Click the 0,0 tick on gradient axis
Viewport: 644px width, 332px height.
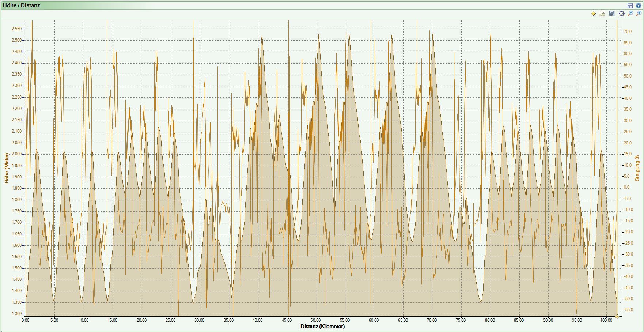[626, 187]
